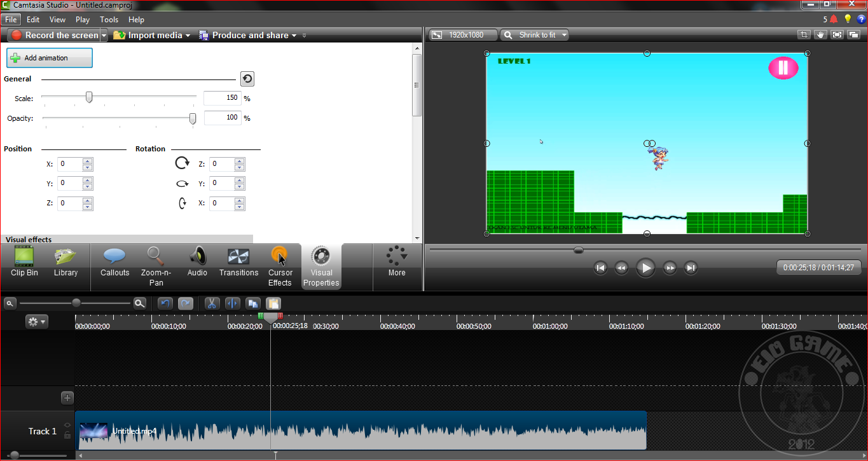Toggle crop mode in the preview toolbar
The height and width of the screenshot is (461, 868).
click(x=804, y=35)
